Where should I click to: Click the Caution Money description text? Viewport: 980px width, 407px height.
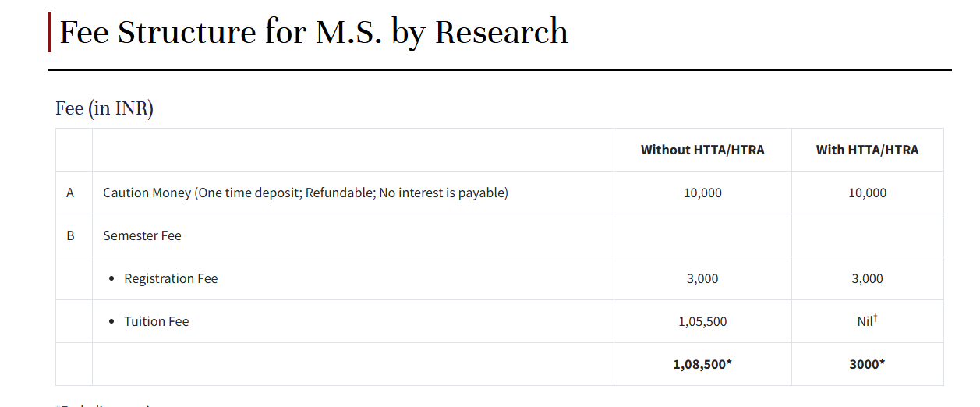pos(305,193)
